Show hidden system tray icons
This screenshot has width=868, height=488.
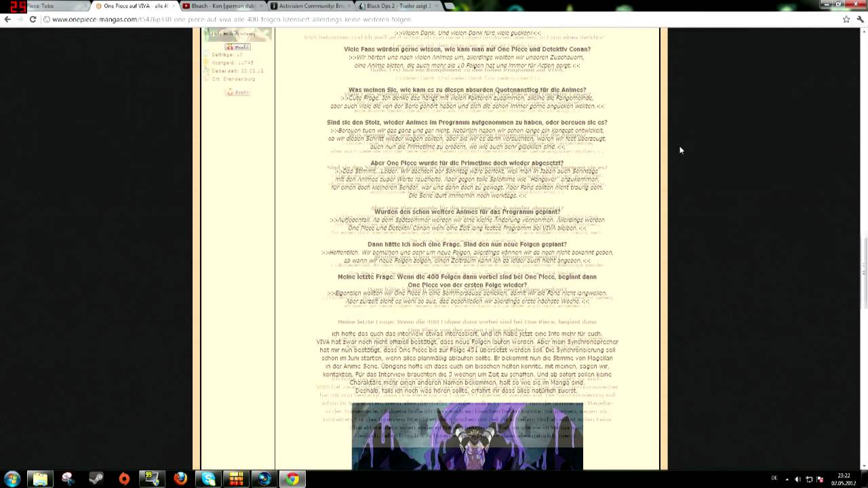pyautogui.click(x=787, y=479)
